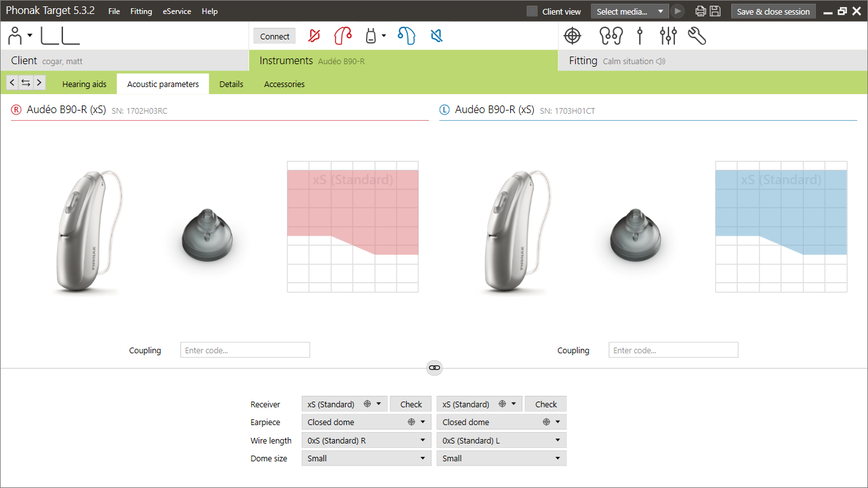This screenshot has height=488, width=868.
Task: Click the left receiver Check button
Action: tap(546, 404)
